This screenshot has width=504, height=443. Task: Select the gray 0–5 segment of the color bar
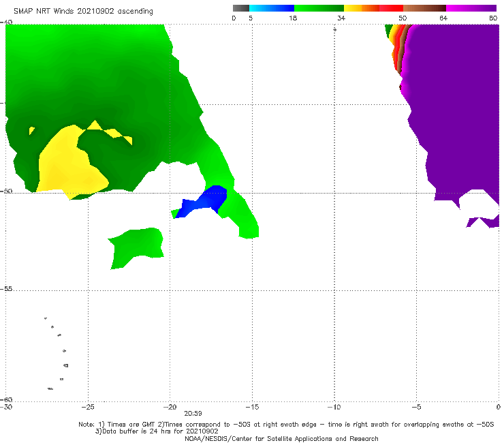(x=241, y=8)
